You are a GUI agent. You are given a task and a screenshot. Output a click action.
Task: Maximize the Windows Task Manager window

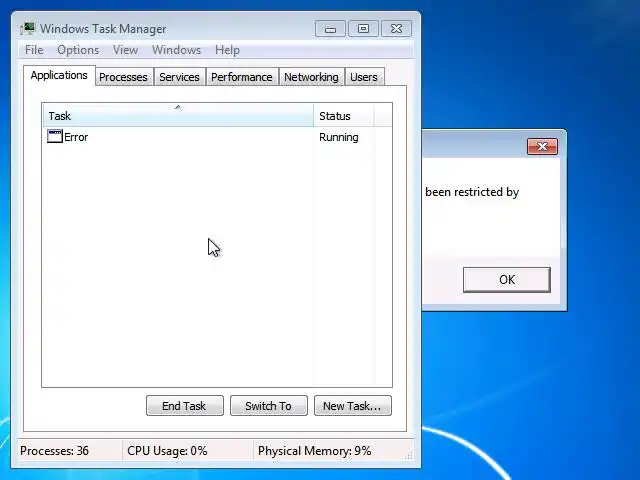[363, 29]
